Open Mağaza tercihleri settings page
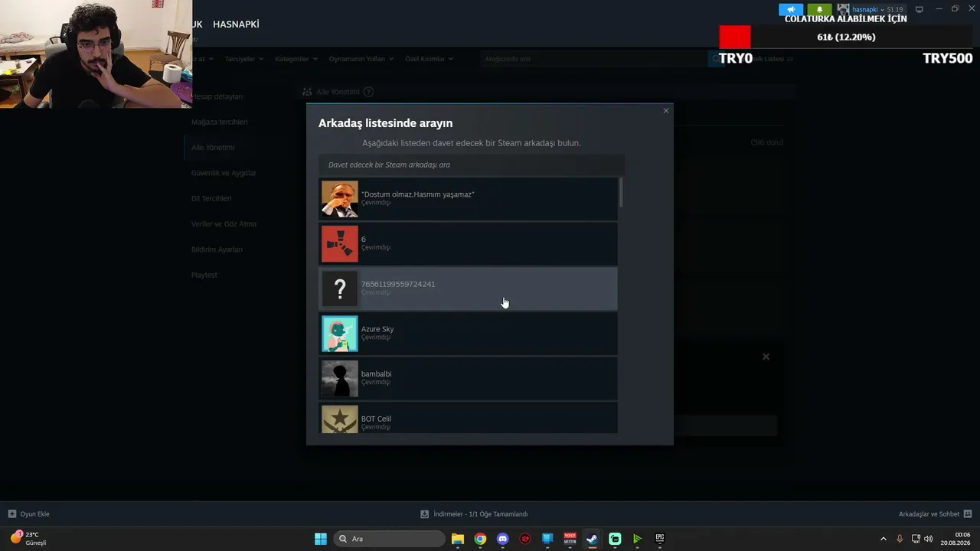980x551 pixels. (x=219, y=122)
